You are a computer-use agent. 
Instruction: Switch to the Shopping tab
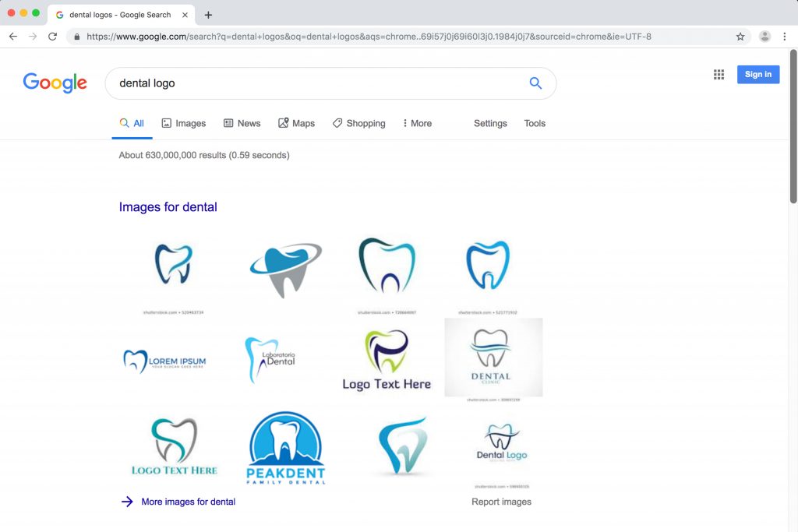pyautogui.click(x=359, y=123)
